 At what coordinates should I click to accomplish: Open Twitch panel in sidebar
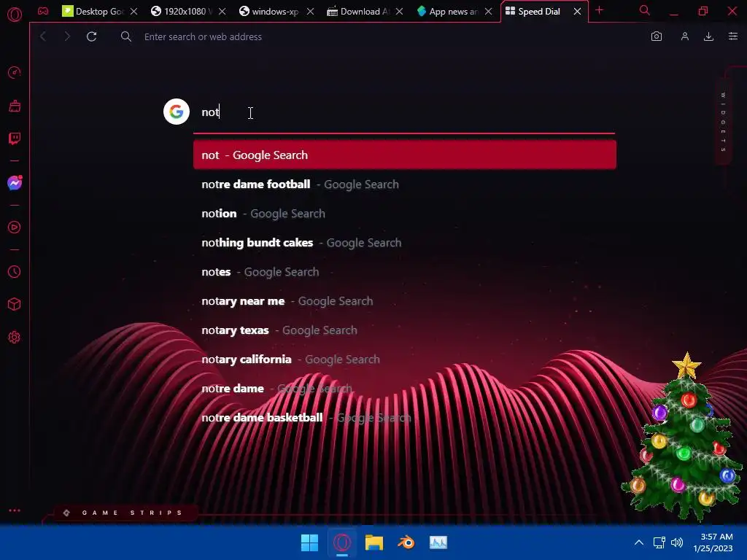click(x=15, y=139)
